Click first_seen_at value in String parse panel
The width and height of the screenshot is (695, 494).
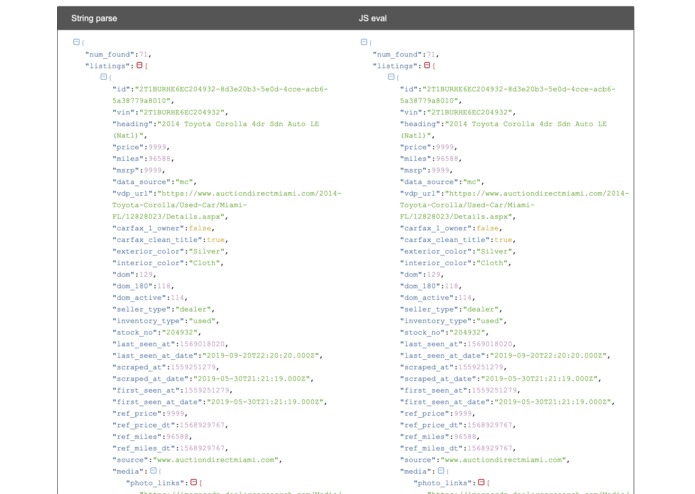tap(207, 390)
